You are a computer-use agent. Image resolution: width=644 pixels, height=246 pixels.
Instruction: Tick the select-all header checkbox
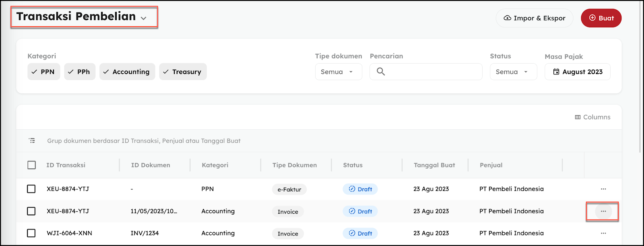(31, 165)
